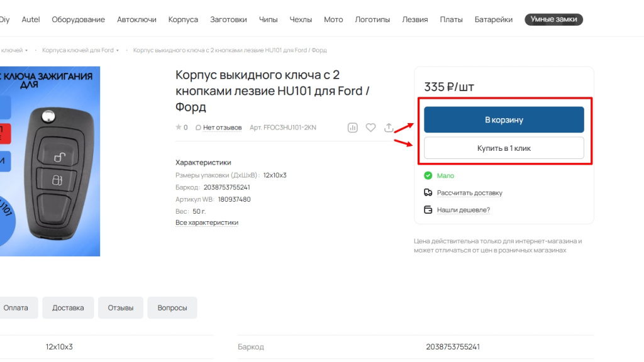The width and height of the screenshot is (644, 362).
Task: Click the delivery truck icon
Action: [429, 192]
